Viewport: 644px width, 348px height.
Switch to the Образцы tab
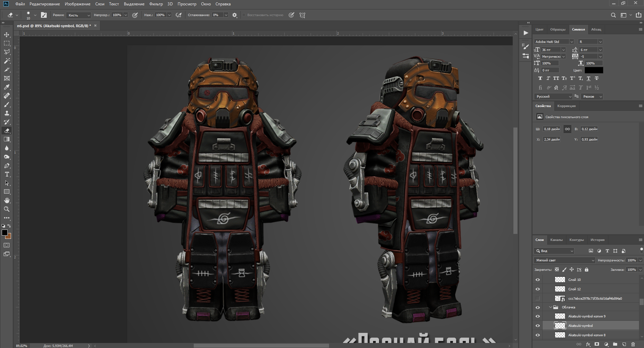coord(558,29)
